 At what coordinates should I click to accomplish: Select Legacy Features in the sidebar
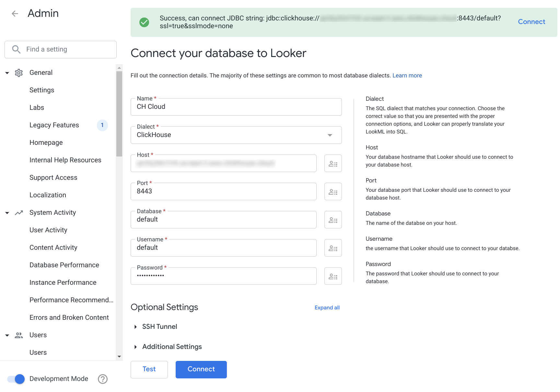tap(54, 125)
